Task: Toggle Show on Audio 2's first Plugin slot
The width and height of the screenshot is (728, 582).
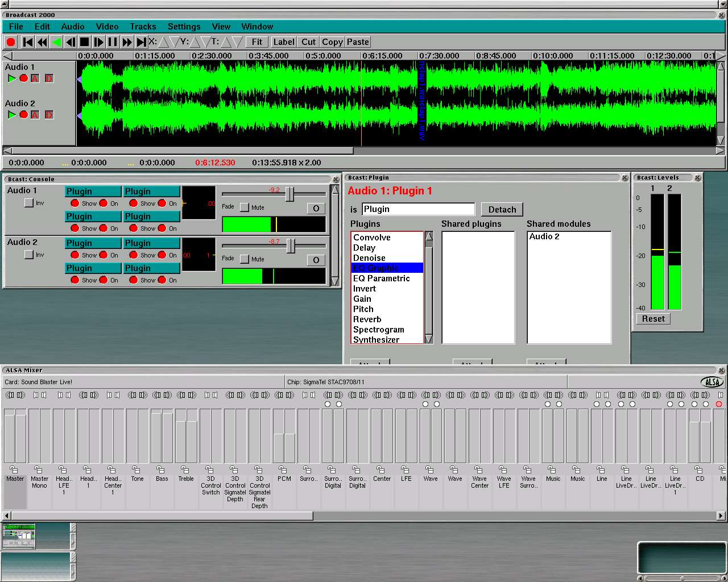Action: point(75,255)
